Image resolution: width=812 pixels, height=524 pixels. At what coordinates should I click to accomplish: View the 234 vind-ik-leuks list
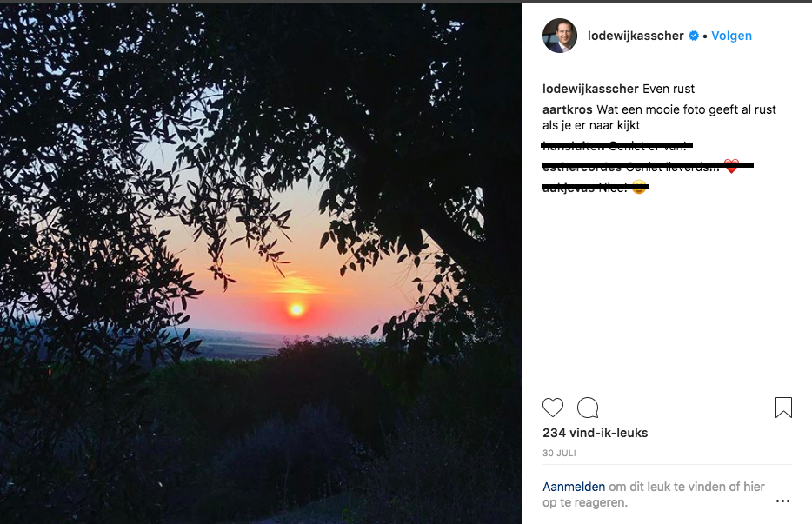click(595, 433)
